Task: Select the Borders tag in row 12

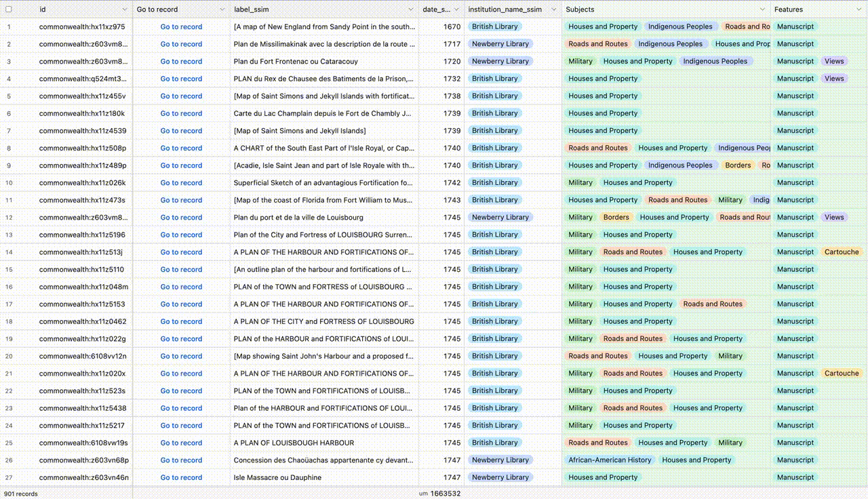Action: coord(616,218)
